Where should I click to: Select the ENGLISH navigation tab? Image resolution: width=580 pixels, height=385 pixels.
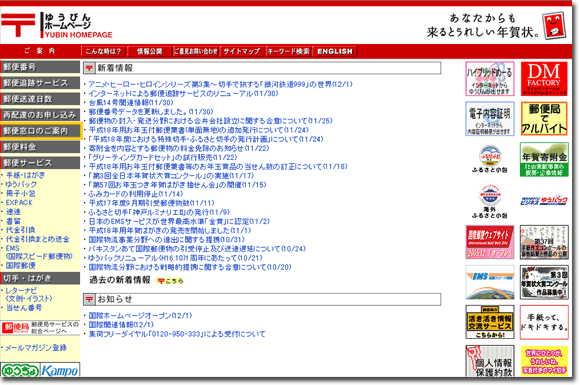335,51
